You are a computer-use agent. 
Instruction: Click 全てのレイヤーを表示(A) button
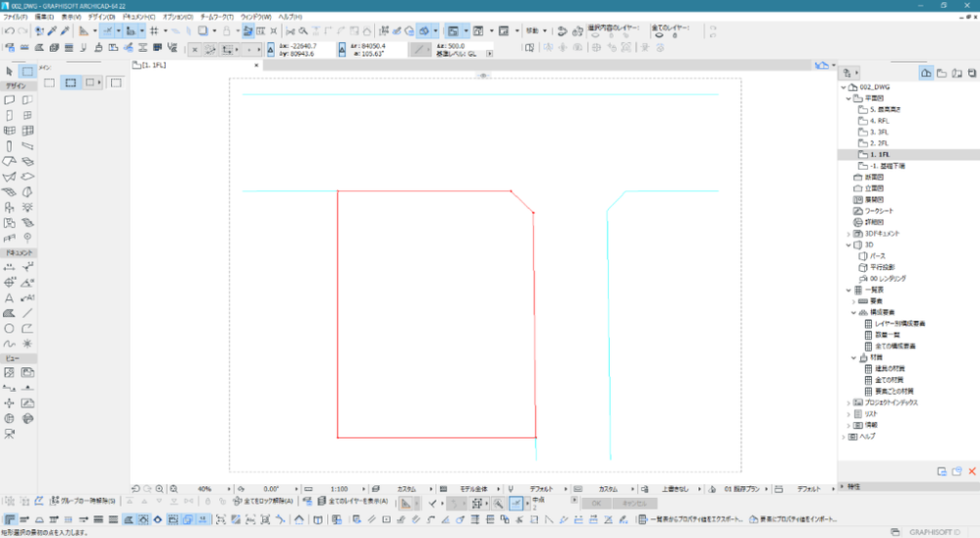coord(353,501)
